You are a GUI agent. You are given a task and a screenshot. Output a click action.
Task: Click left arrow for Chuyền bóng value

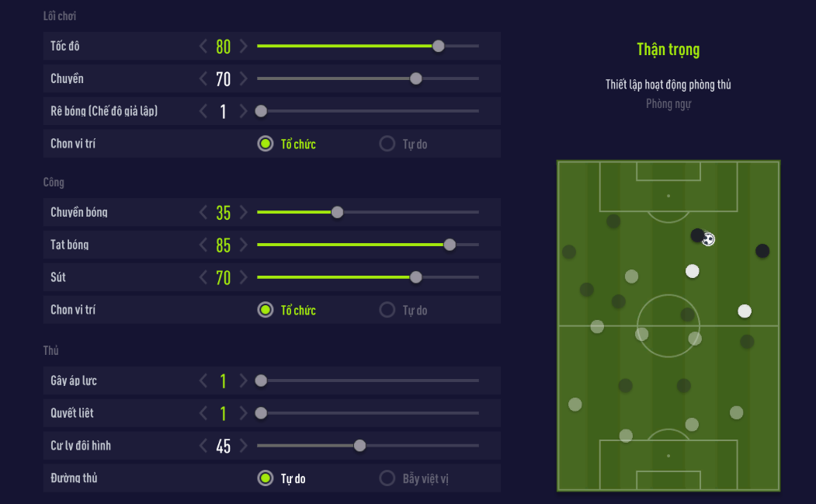pos(203,213)
